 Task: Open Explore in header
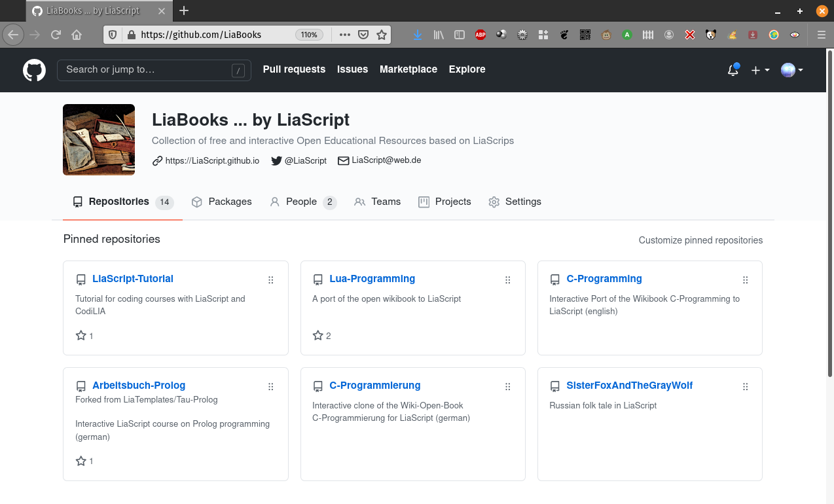[x=467, y=69]
